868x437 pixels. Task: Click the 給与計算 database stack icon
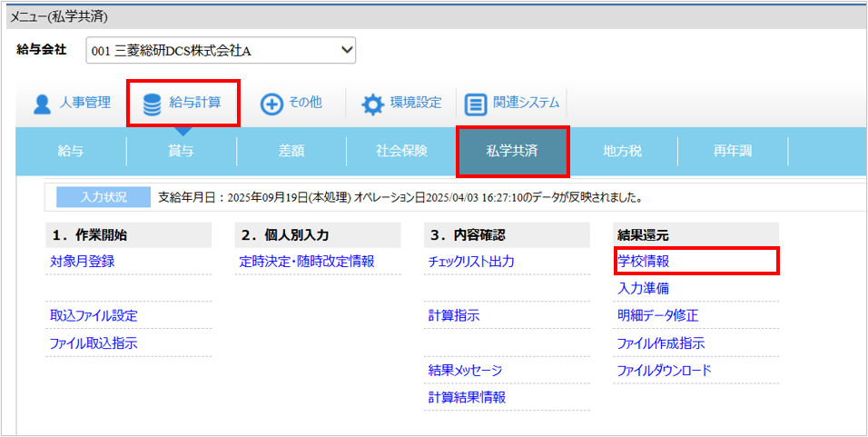click(152, 104)
